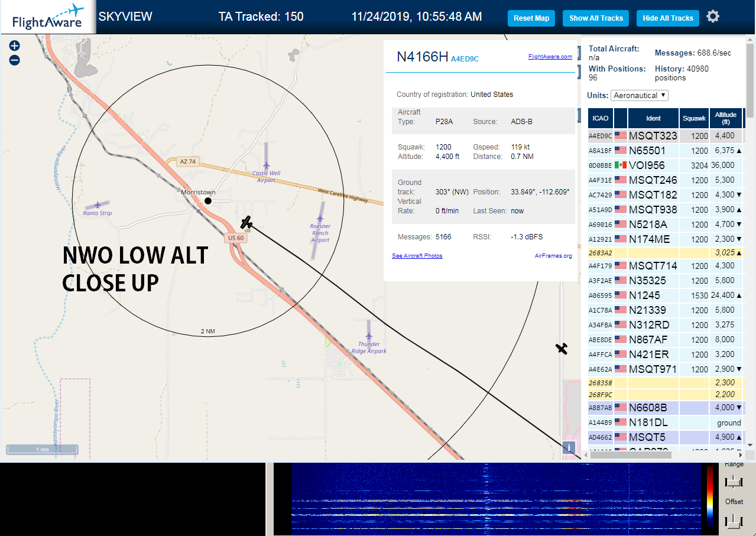756x536 pixels.
Task: Click the US flag in MSQT323 row
Action: [x=621, y=135]
